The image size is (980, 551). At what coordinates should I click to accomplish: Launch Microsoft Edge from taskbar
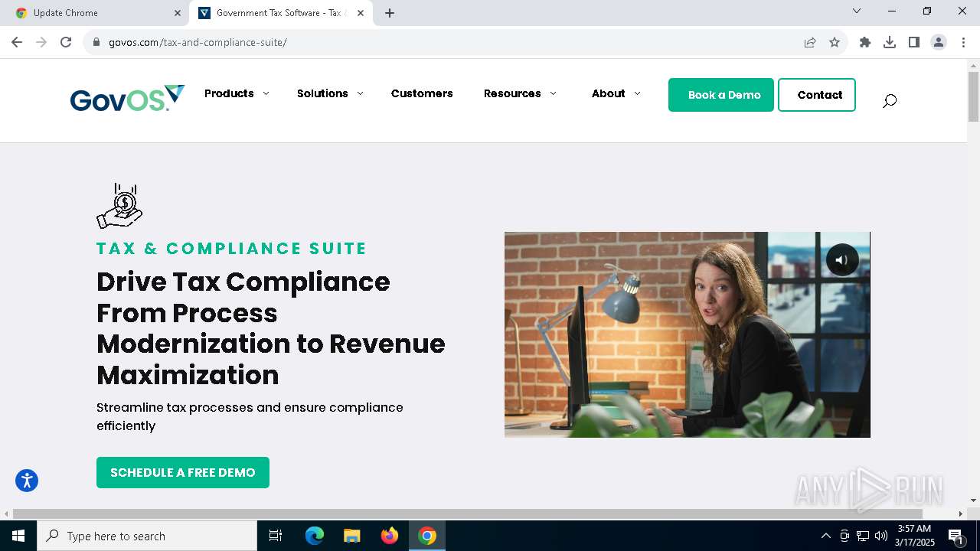point(315,536)
